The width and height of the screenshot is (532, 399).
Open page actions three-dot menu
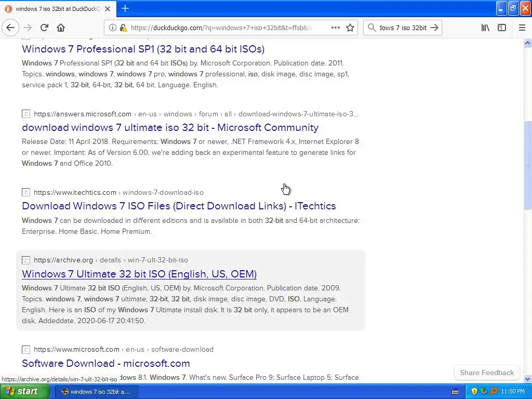point(335,28)
